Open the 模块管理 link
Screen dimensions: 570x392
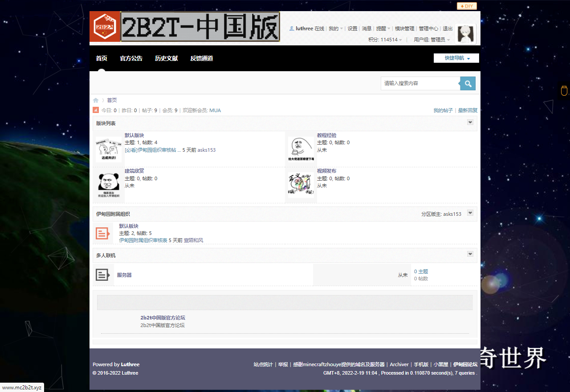(404, 28)
